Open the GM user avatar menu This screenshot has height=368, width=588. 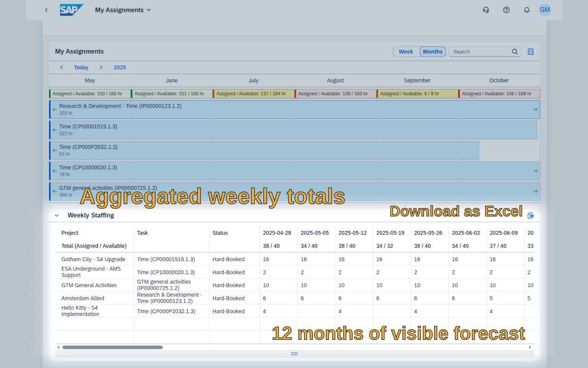[545, 10]
